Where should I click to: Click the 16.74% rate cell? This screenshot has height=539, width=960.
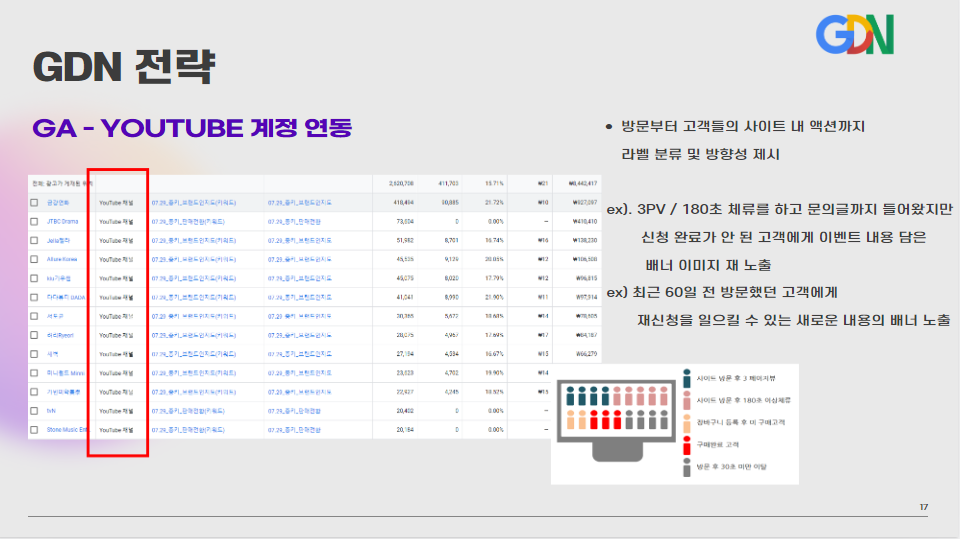click(494, 241)
